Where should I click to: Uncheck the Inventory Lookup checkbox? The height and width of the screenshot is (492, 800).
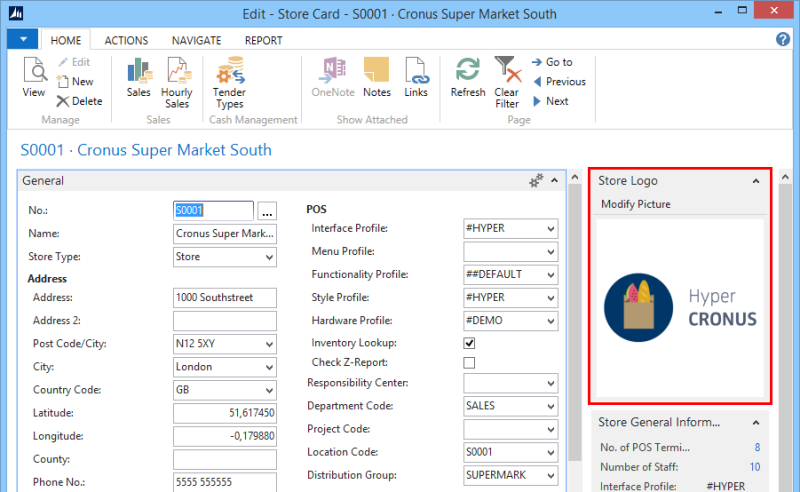tap(469, 343)
